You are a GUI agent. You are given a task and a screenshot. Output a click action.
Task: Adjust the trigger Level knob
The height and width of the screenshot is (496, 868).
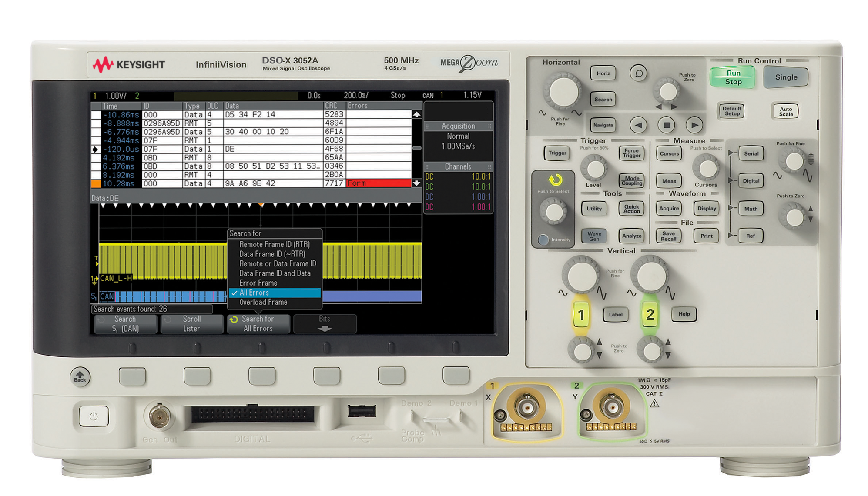pos(594,167)
